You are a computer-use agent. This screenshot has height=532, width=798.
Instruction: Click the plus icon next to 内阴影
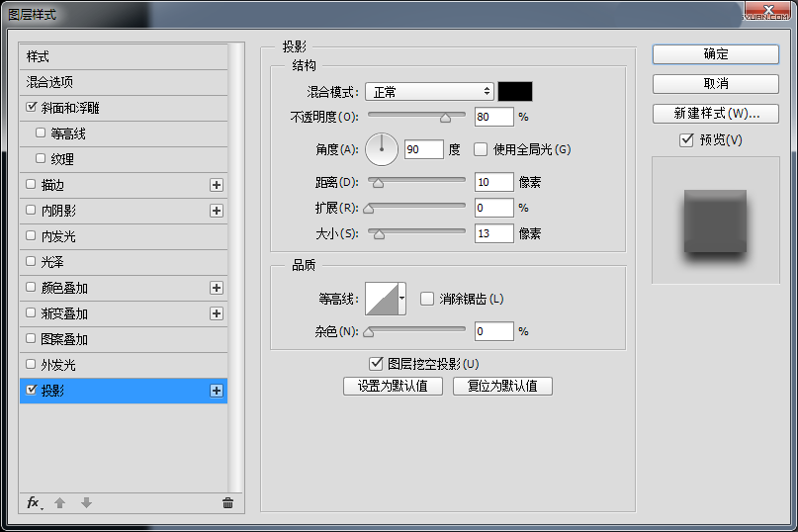217,211
